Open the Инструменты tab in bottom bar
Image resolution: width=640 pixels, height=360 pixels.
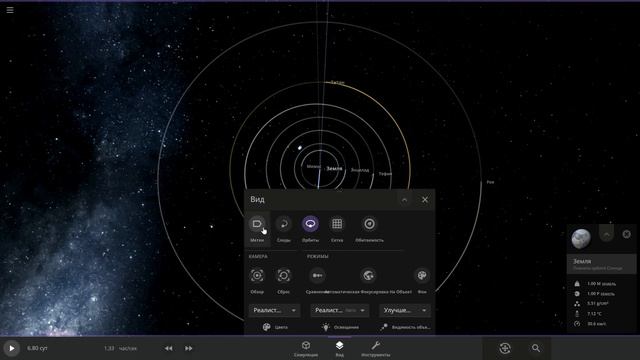[376, 349]
